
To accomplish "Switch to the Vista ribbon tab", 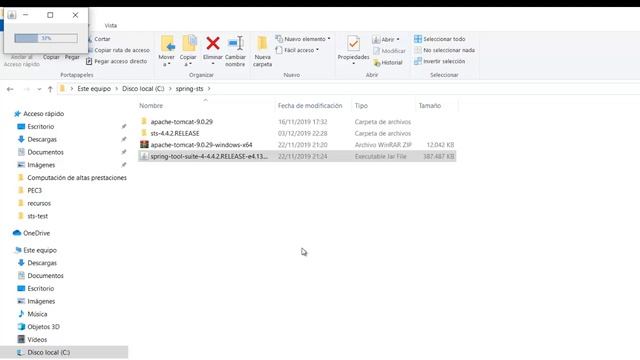I will coord(111,25).
